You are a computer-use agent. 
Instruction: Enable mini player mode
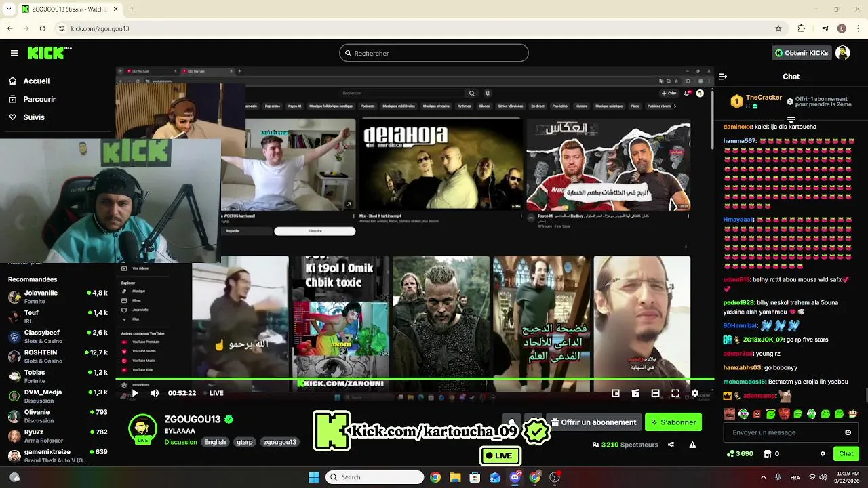(616, 393)
